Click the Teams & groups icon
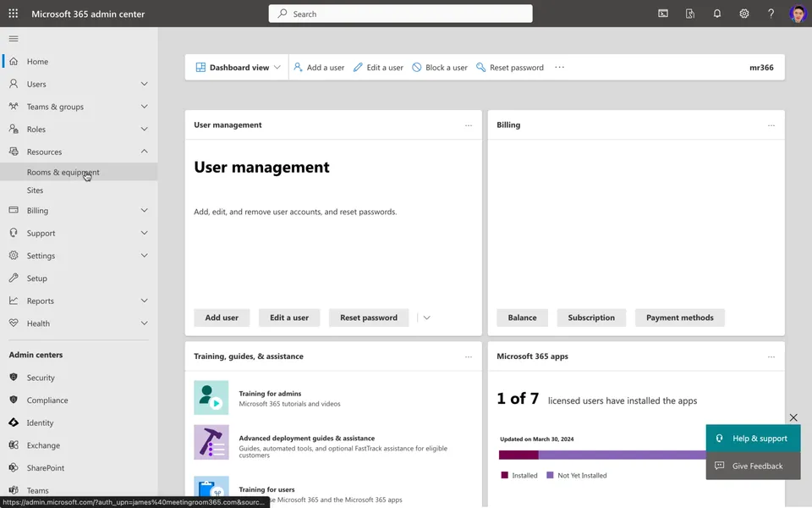Viewport: 812px width, 508px height. tap(14, 107)
